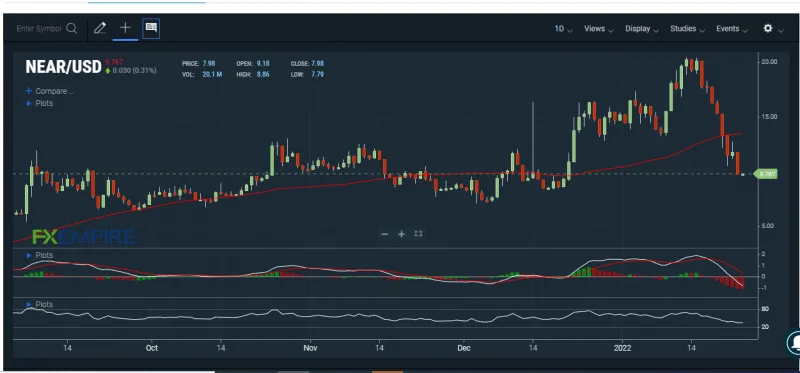Enter full screen chart mode
800x373 pixels.
coord(418,234)
